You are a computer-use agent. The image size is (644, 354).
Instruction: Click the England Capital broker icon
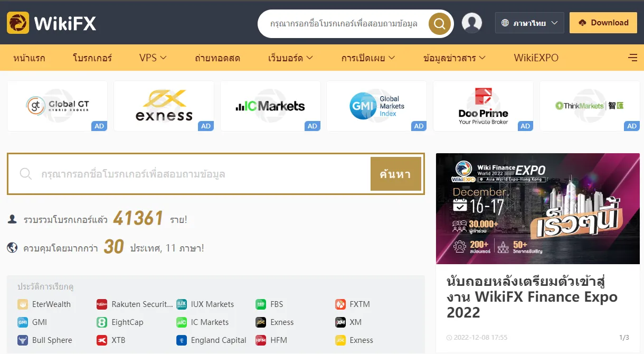182,340
